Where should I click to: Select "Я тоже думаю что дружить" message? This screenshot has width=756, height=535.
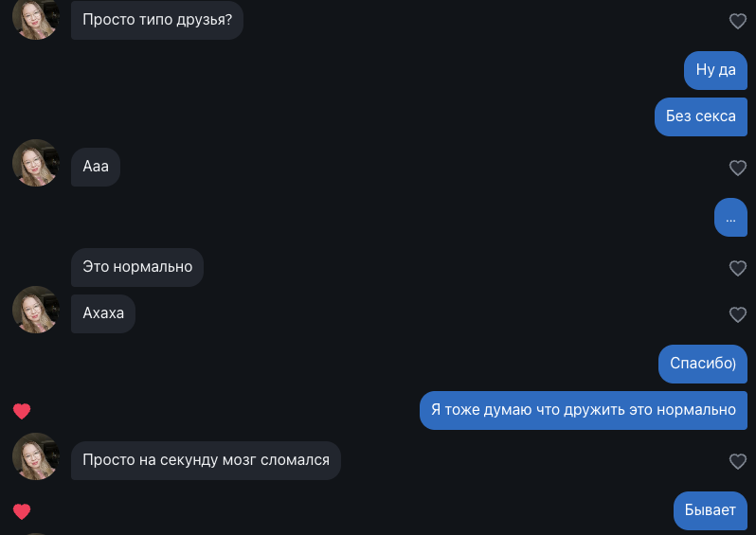583,410
